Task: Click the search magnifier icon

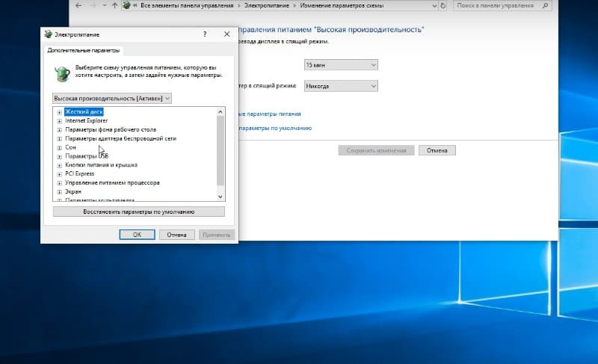Action: click(551, 5)
